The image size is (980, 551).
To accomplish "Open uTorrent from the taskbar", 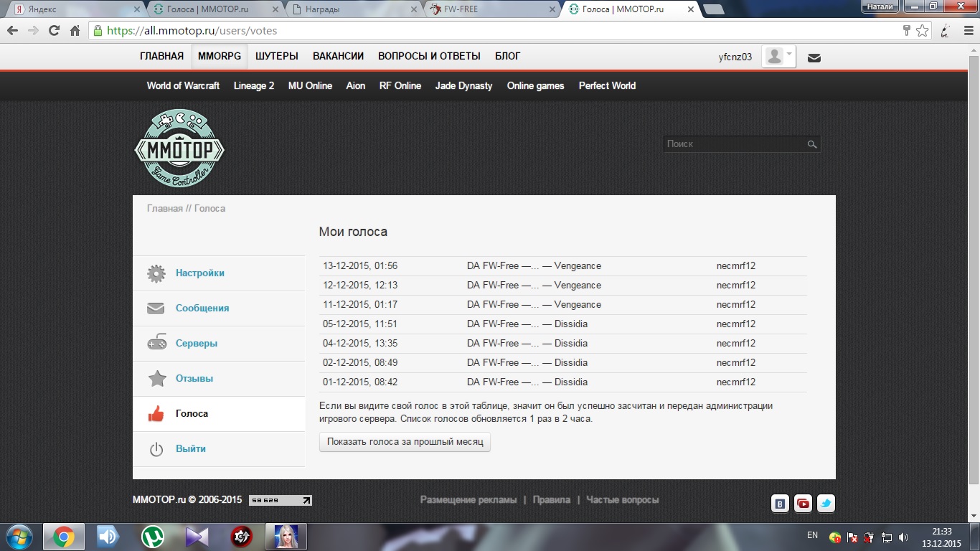I will pos(152,537).
